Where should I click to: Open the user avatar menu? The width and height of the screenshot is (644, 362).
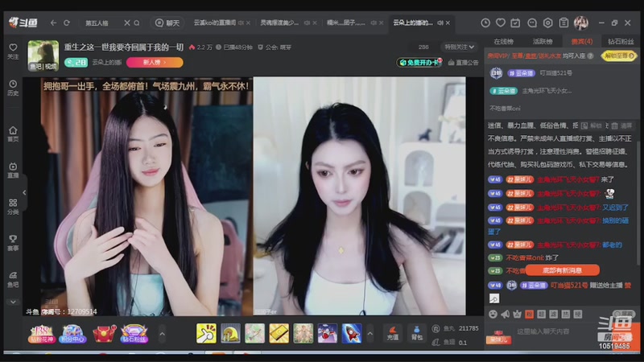[x=580, y=23]
